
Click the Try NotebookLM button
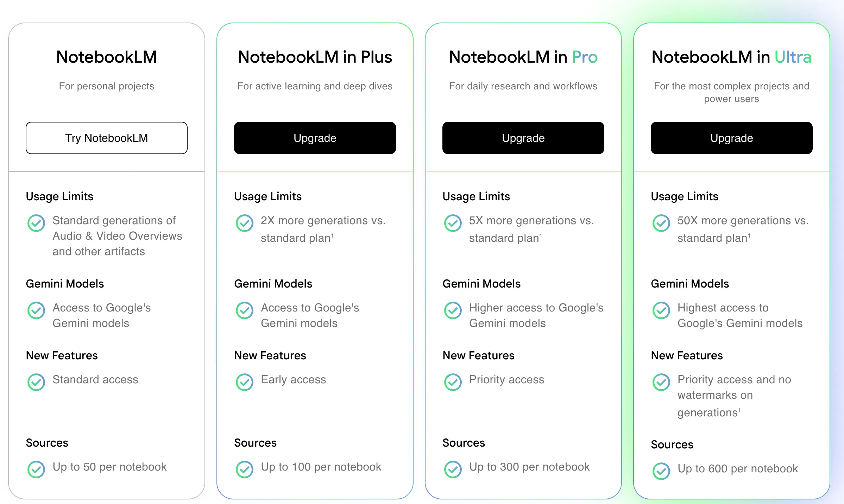click(x=106, y=138)
